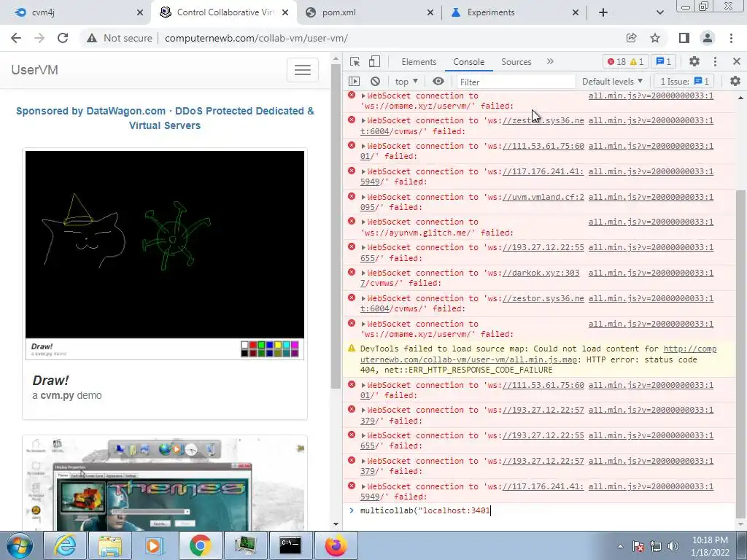The width and height of the screenshot is (747, 560).
Task: Open the Elements panel tab
Action: [x=419, y=61]
